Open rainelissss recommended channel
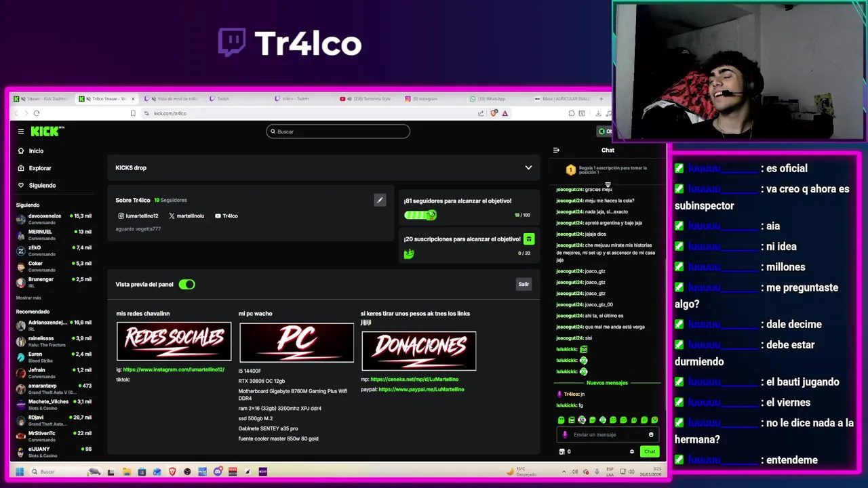The image size is (868, 488). (54, 341)
